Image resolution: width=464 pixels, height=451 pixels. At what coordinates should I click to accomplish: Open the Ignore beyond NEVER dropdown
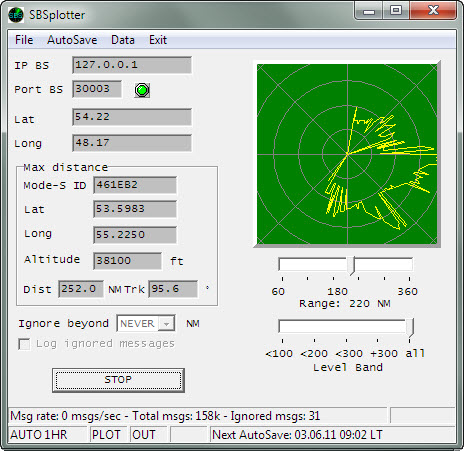pyautogui.click(x=146, y=323)
